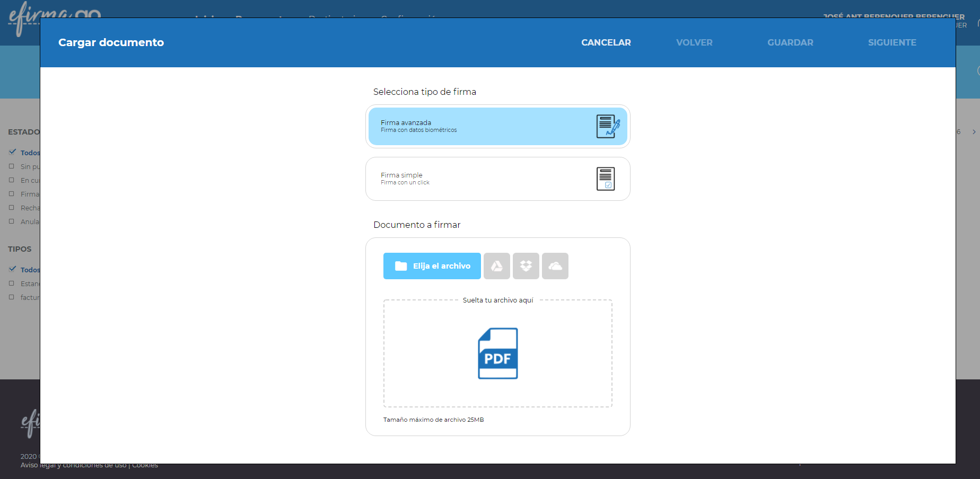Expand the factur... document type filter

pos(13,297)
